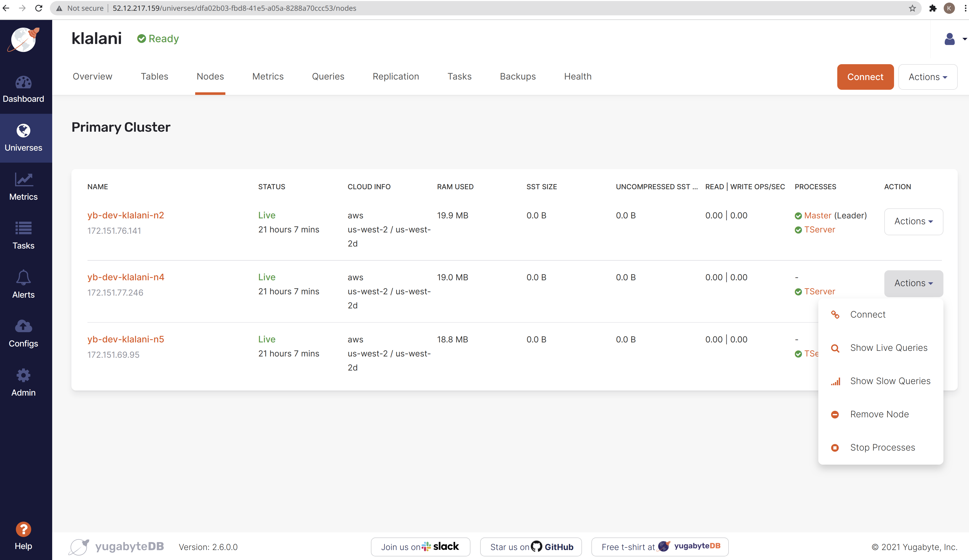969x560 pixels.
Task: Choose Show Live Queries menu item
Action: click(x=880, y=348)
